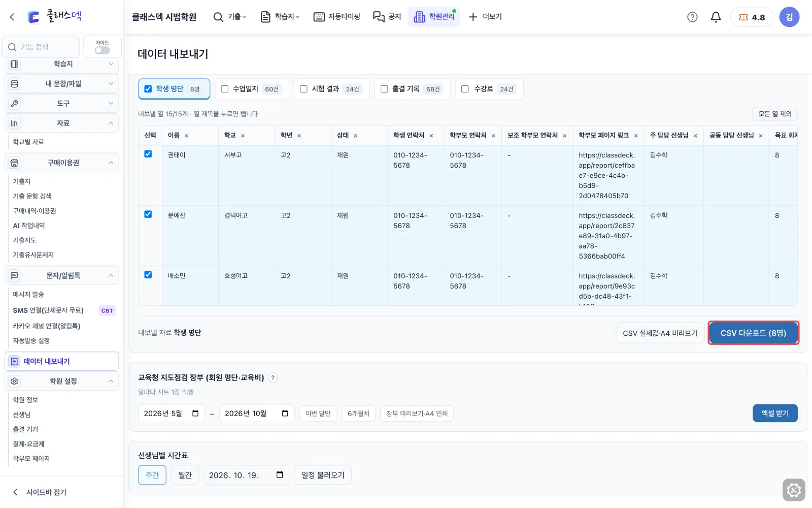Uncheck the 학생 명단 checkbox

pos(148,89)
